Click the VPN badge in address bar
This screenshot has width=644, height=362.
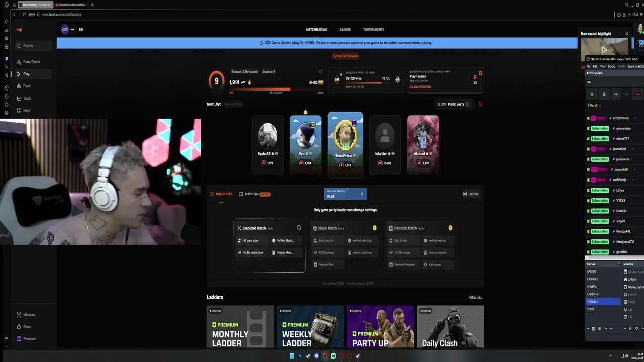point(32,14)
